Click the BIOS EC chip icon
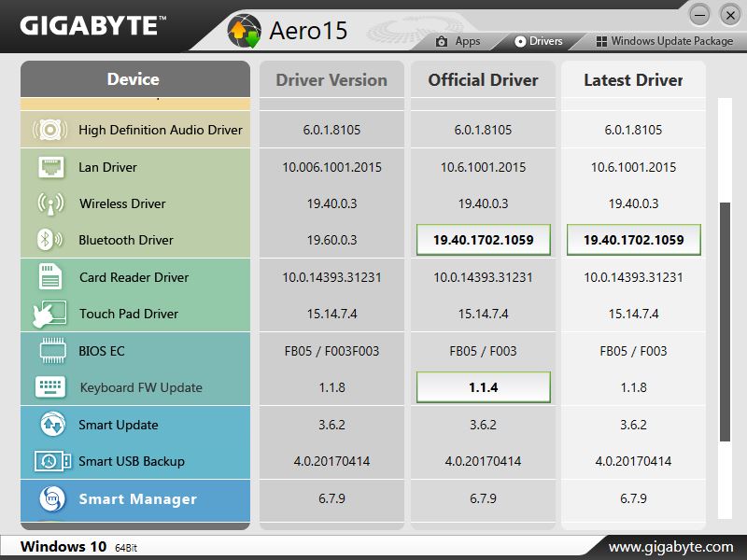This screenshot has height=560, width=747. [x=52, y=351]
